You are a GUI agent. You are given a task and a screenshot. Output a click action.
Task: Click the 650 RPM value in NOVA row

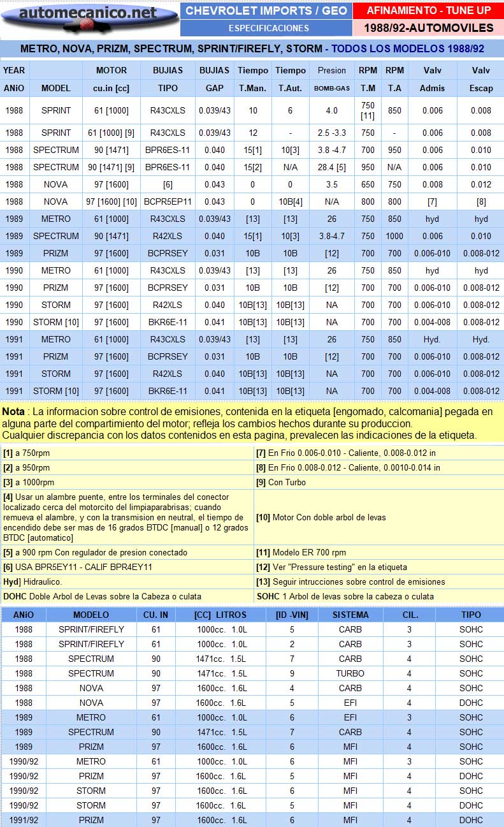coord(368,184)
